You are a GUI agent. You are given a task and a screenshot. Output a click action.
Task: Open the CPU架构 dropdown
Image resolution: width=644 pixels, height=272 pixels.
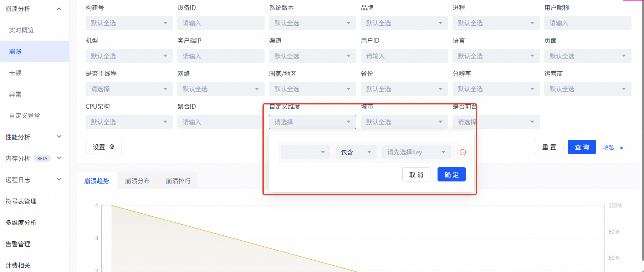129,122
